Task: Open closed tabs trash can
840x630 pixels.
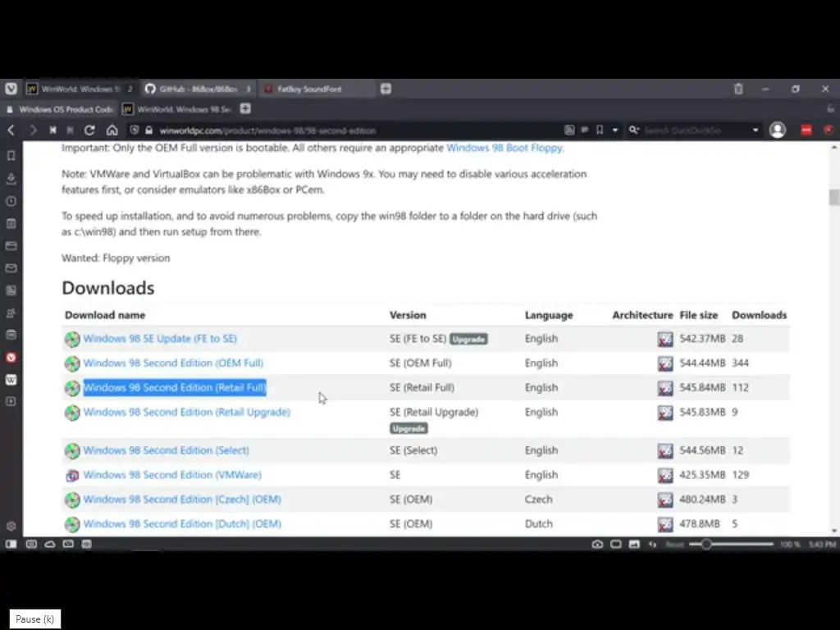Action: coord(738,89)
